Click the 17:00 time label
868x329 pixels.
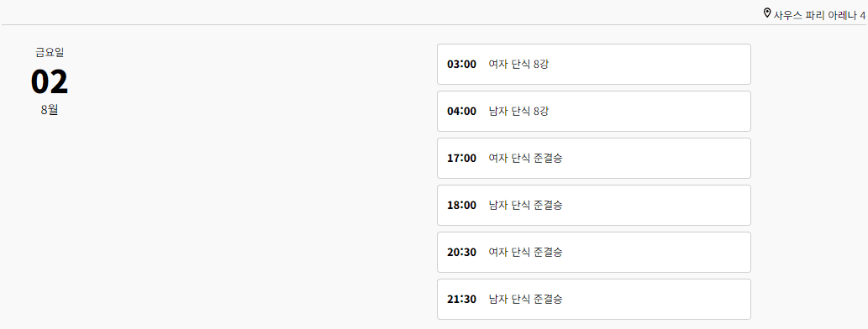(461, 158)
